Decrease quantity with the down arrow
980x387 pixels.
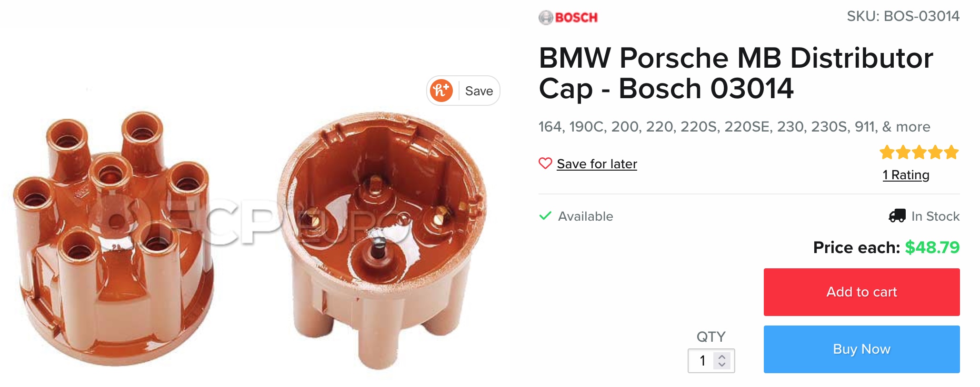722,365
